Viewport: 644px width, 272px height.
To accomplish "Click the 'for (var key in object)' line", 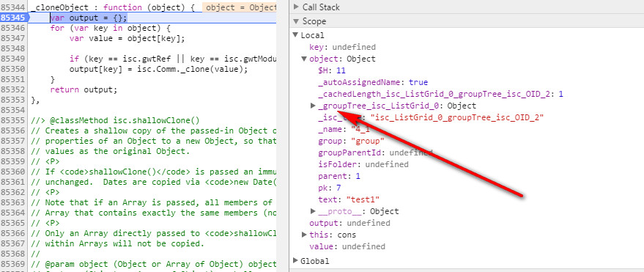I will (x=110, y=29).
